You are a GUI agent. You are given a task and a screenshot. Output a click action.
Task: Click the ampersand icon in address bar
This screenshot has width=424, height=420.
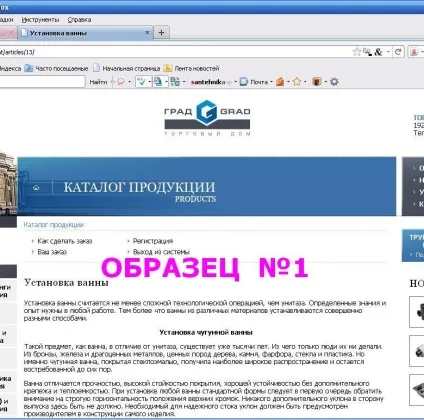(x=378, y=52)
